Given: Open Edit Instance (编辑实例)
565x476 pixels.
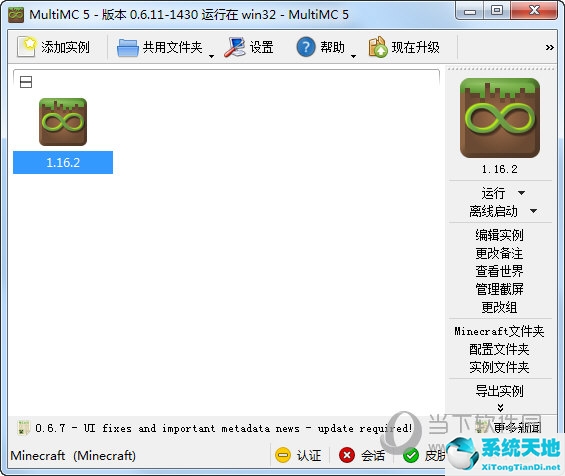Looking at the screenshot, I should point(499,235).
